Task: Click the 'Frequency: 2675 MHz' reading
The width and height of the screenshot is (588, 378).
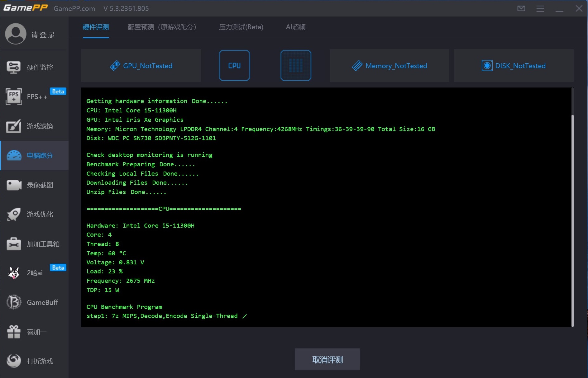Action: coord(121,281)
